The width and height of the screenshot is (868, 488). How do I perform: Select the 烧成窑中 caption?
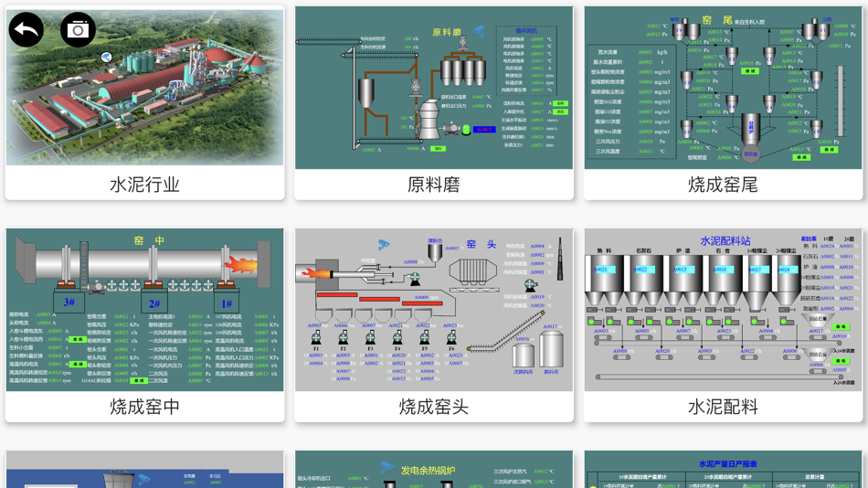point(144,408)
